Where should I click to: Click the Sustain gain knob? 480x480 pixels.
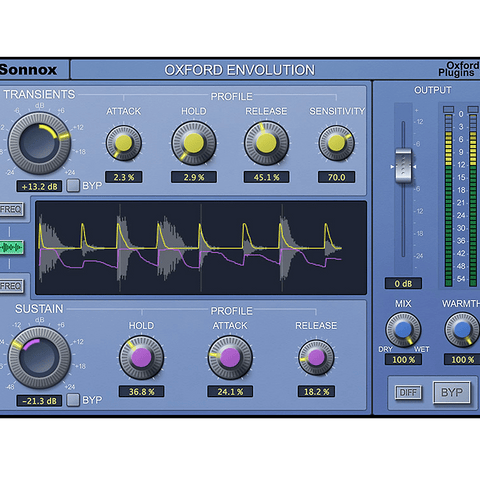pos(39,357)
